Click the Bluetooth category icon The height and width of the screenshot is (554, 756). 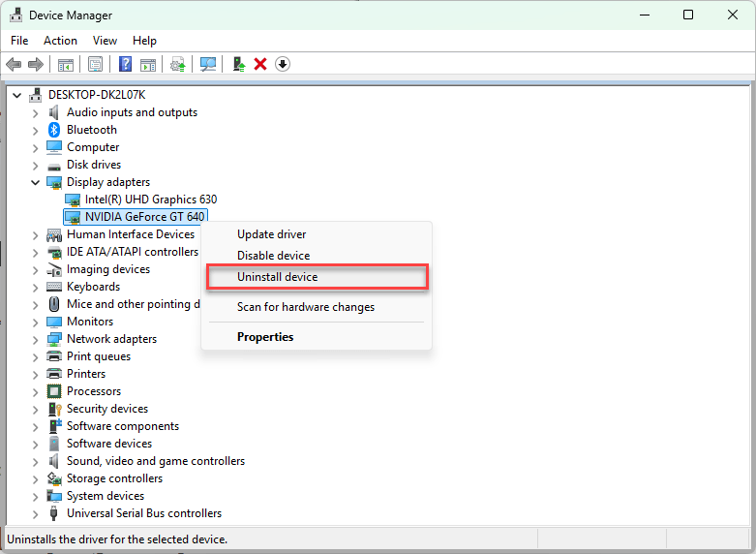54,130
